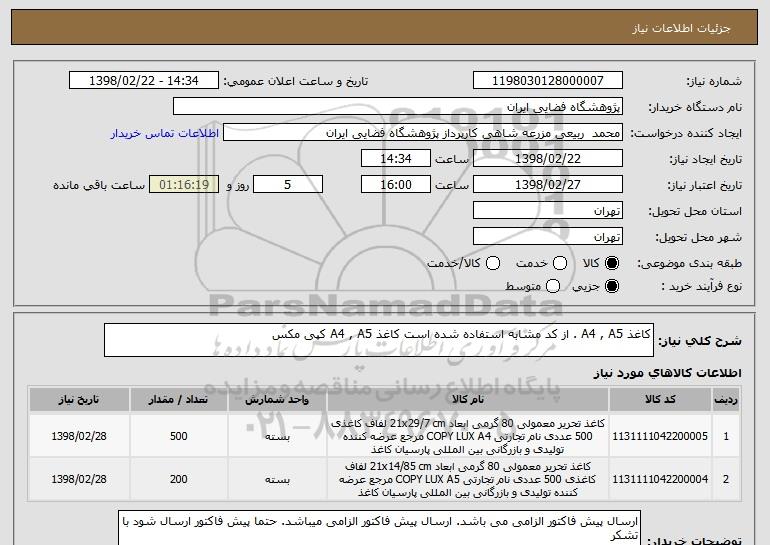Select the خدمت radio button
770x545 pixels.
pyautogui.click(x=560, y=264)
